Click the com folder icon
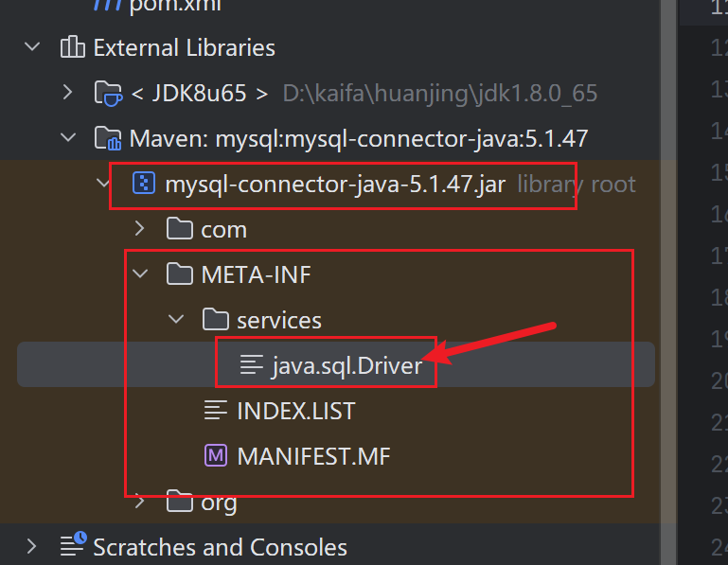The width and height of the screenshot is (728, 565). (180, 228)
